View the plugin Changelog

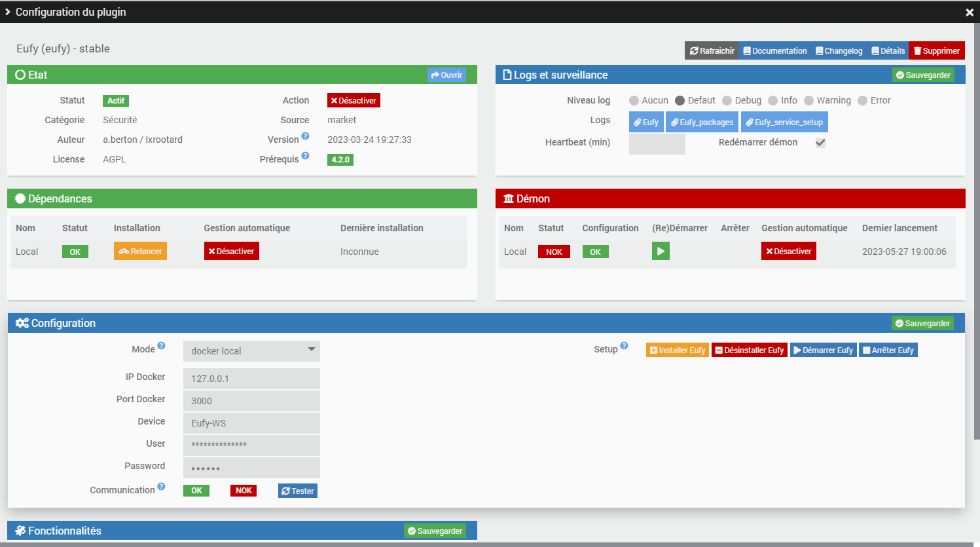pyautogui.click(x=839, y=50)
